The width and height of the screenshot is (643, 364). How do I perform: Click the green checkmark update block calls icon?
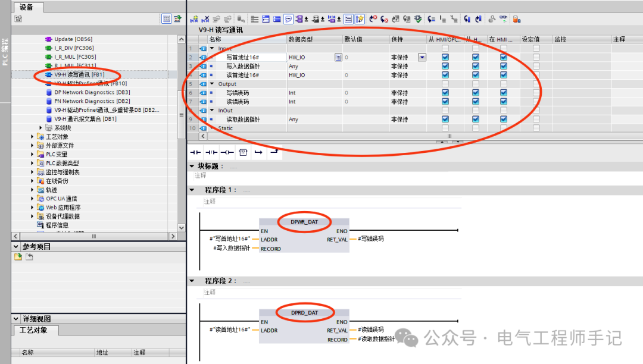418,19
